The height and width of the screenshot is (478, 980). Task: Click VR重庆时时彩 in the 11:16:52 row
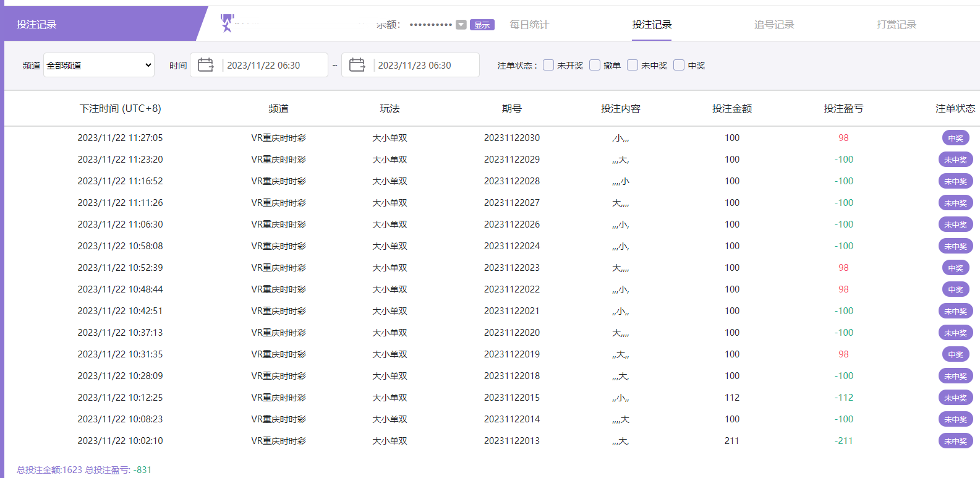coord(278,181)
